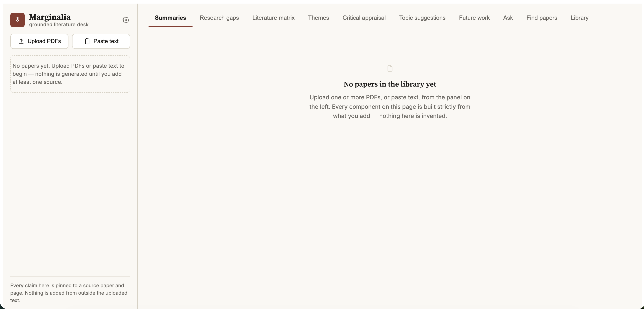Viewport: 644px width, 309px height.
Task: Open the Ask tab
Action: [508, 18]
